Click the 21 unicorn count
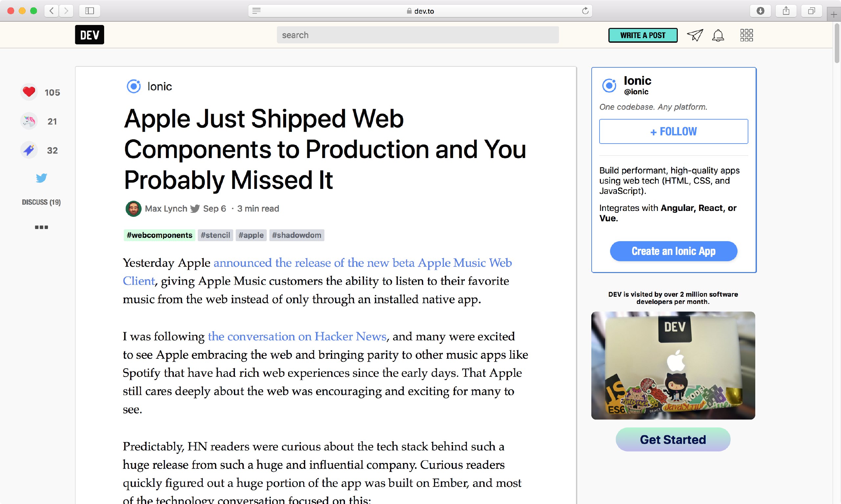 (52, 121)
